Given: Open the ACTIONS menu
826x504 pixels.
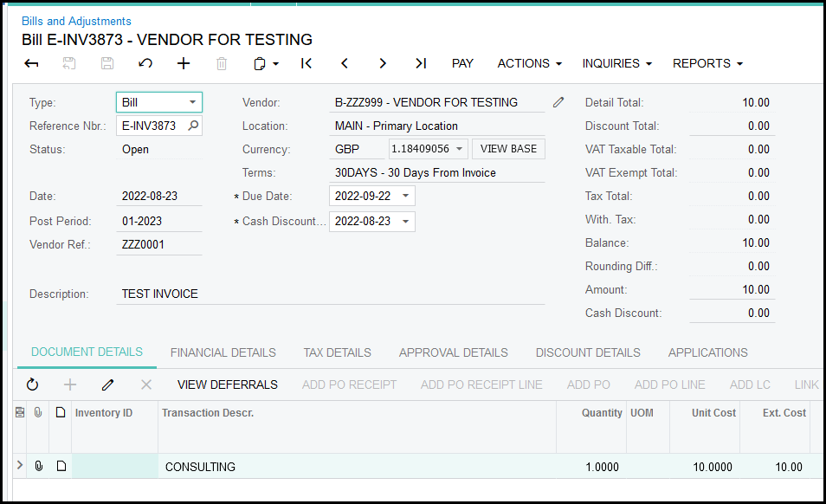Looking at the screenshot, I should (x=529, y=63).
